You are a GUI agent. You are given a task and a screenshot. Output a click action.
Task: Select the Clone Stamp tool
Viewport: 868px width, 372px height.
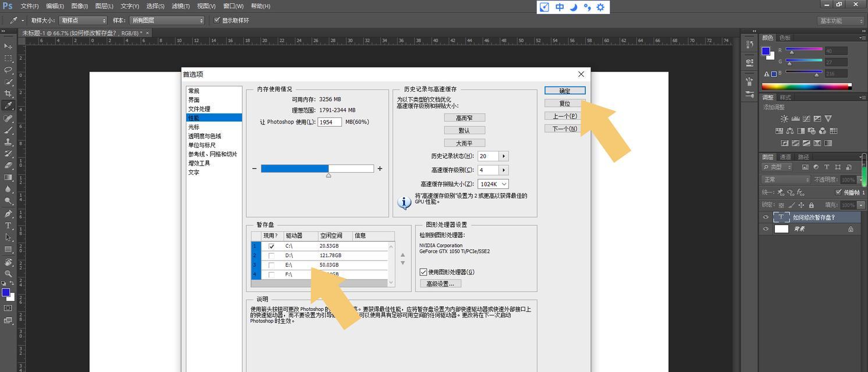point(8,141)
